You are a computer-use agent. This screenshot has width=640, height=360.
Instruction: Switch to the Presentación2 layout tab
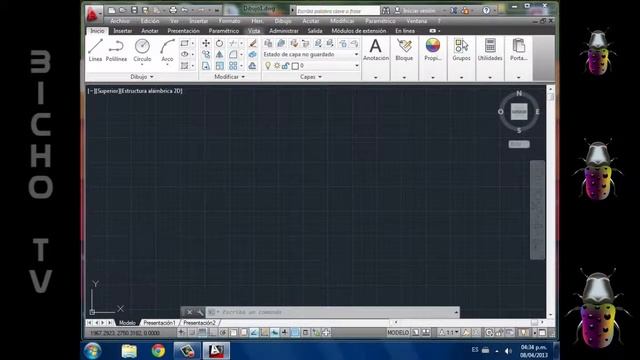point(199,323)
